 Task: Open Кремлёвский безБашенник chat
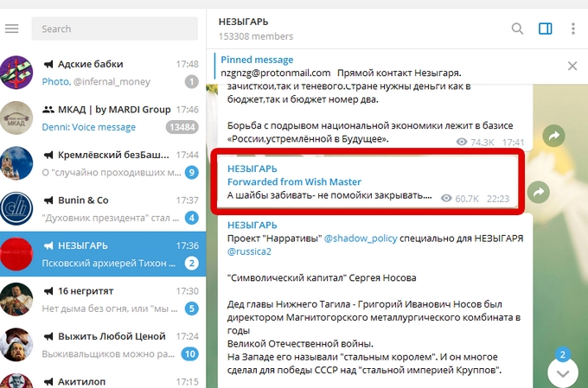tap(103, 163)
